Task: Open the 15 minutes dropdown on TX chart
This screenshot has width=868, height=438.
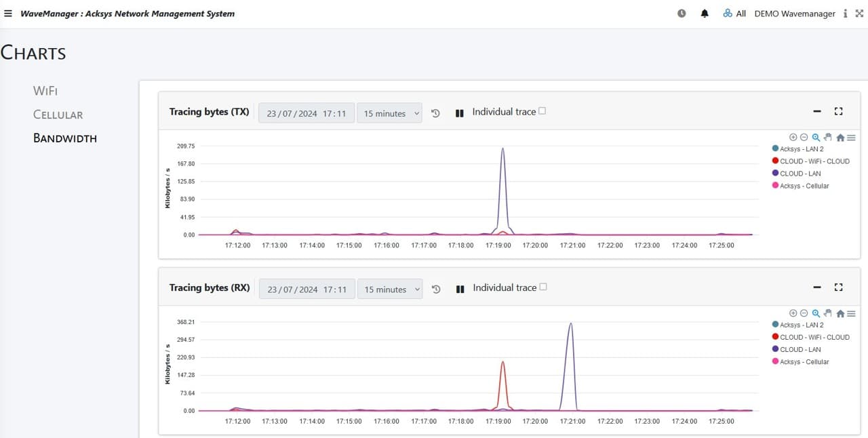Action: pyautogui.click(x=389, y=113)
